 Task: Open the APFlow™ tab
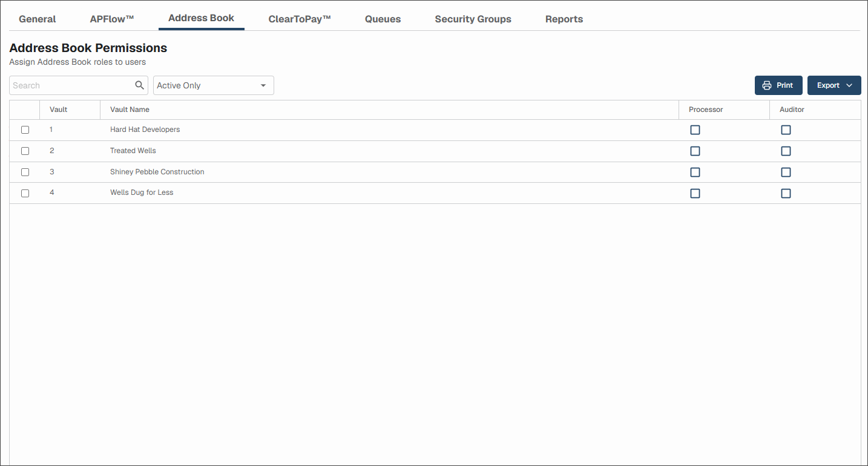pos(112,19)
